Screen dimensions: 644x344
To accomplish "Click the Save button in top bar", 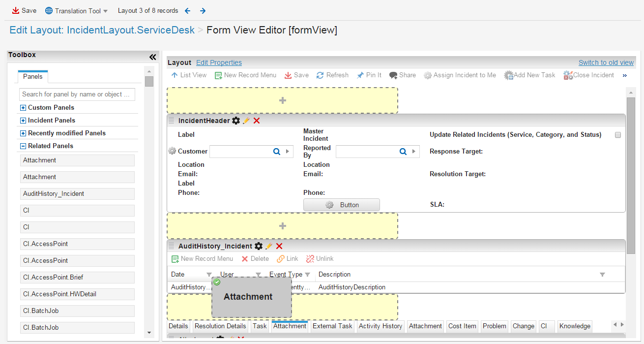I will [24, 10].
